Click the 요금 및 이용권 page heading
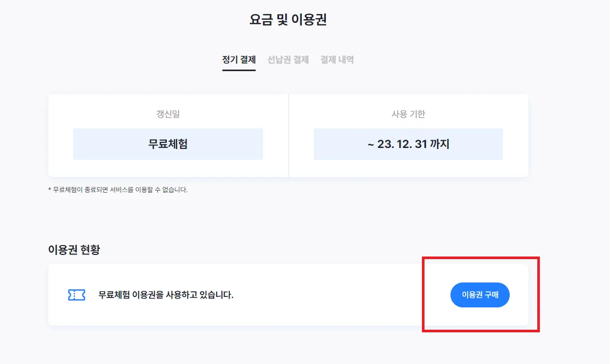Viewport: 610px width, 364px height. [288, 20]
